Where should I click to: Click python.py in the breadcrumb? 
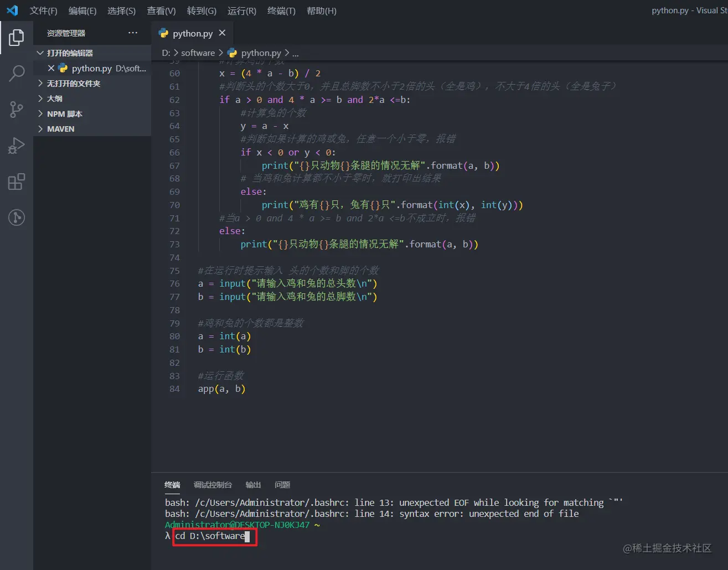tap(261, 53)
